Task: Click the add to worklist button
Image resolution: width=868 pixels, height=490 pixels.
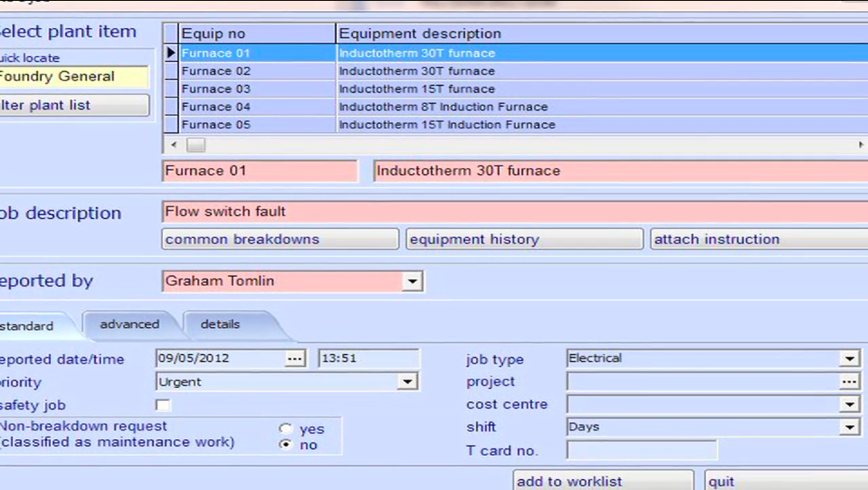Action: [x=603, y=481]
